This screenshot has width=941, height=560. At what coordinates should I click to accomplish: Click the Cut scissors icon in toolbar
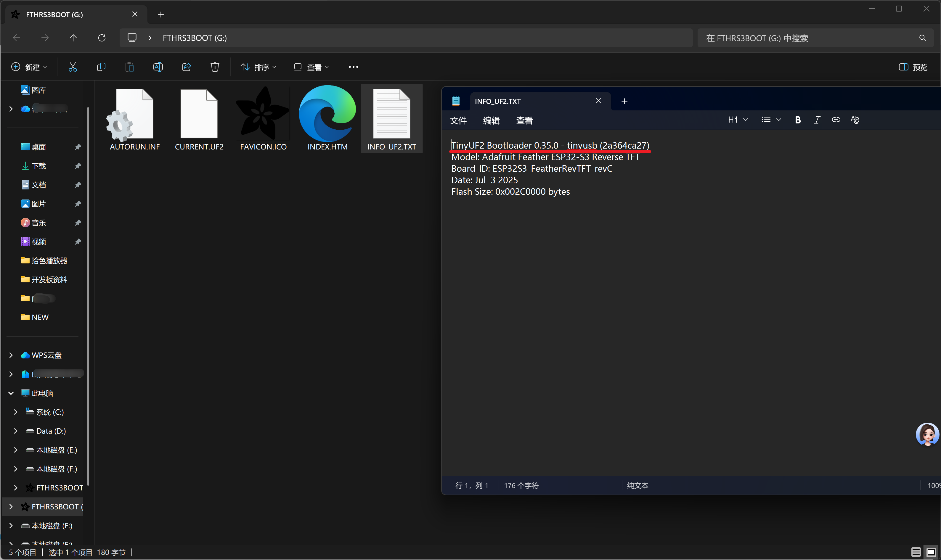click(73, 67)
